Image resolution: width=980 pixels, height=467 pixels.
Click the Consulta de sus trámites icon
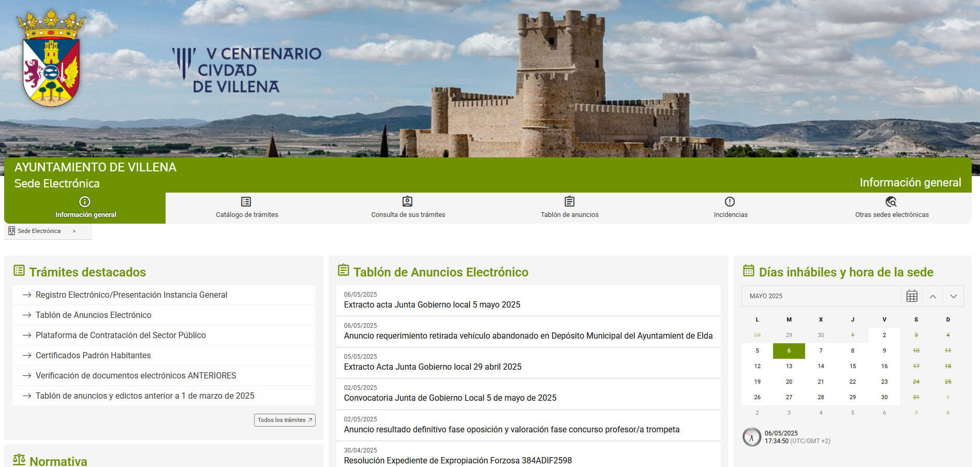[408, 201]
